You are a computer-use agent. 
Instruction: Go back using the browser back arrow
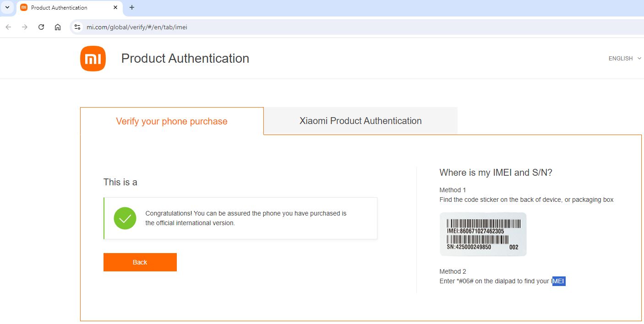tap(8, 27)
